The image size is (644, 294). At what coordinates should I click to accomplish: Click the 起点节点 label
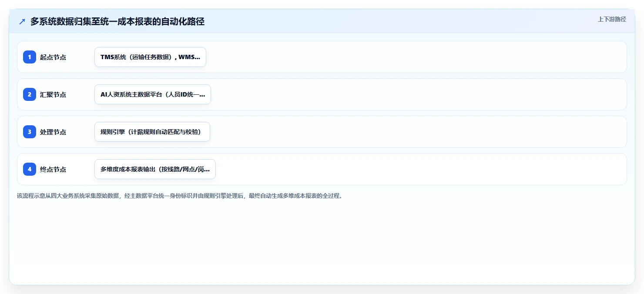tap(53, 57)
